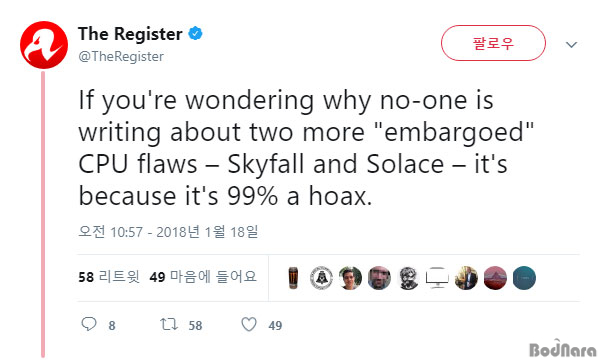600x360 pixels.
Task: Click the reply speech bubble icon
Action: (x=89, y=324)
